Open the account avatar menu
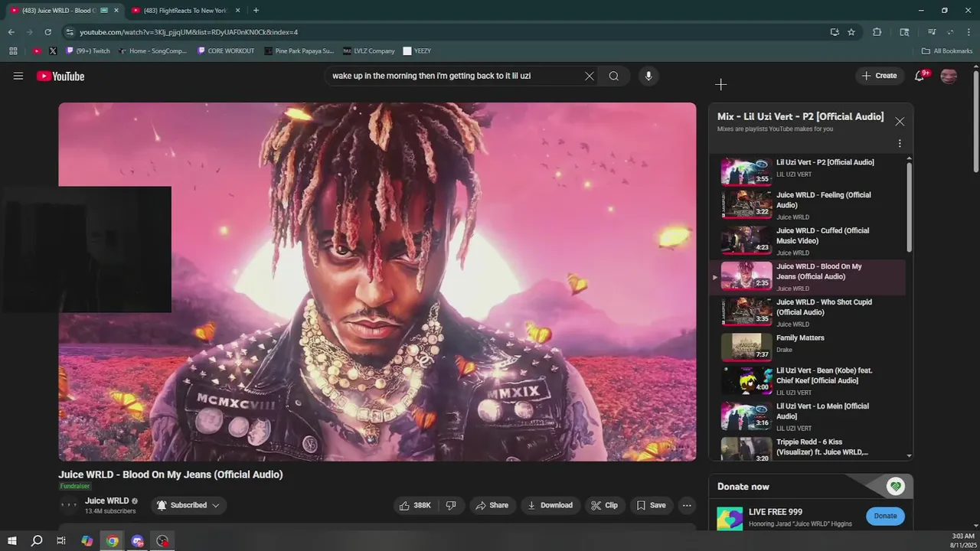 tap(949, 76)
